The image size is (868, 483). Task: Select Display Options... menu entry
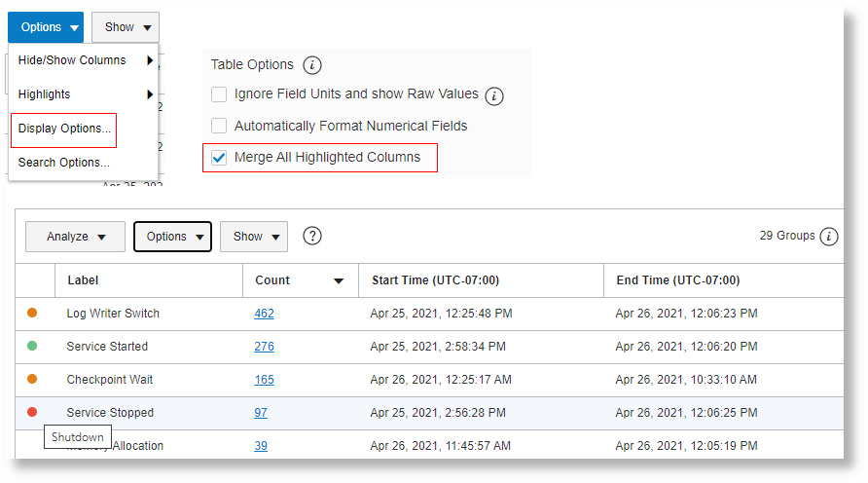pos(64,129)
